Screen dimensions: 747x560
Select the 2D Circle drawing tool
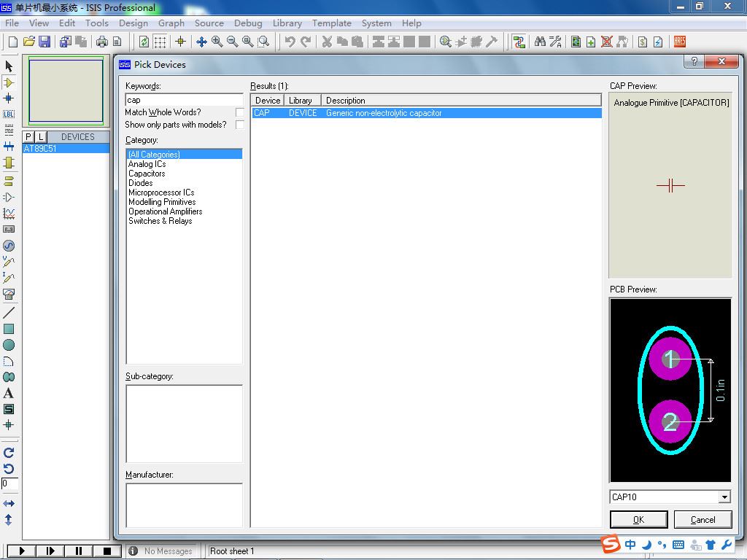[x=9, y=345]
